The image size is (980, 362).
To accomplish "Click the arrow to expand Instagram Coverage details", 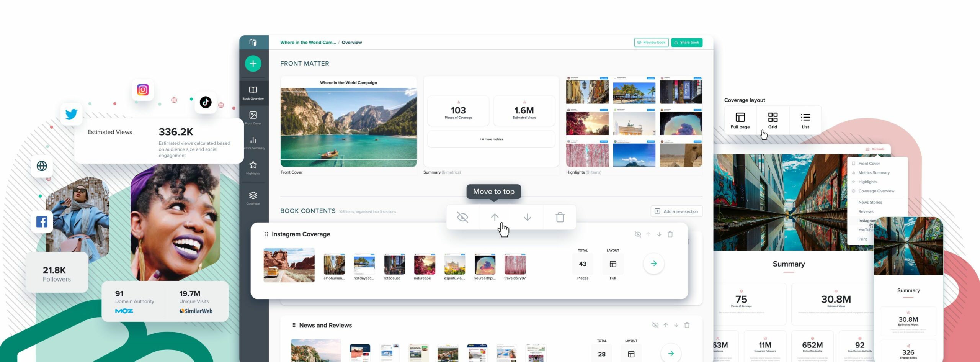I will [653, 263].
